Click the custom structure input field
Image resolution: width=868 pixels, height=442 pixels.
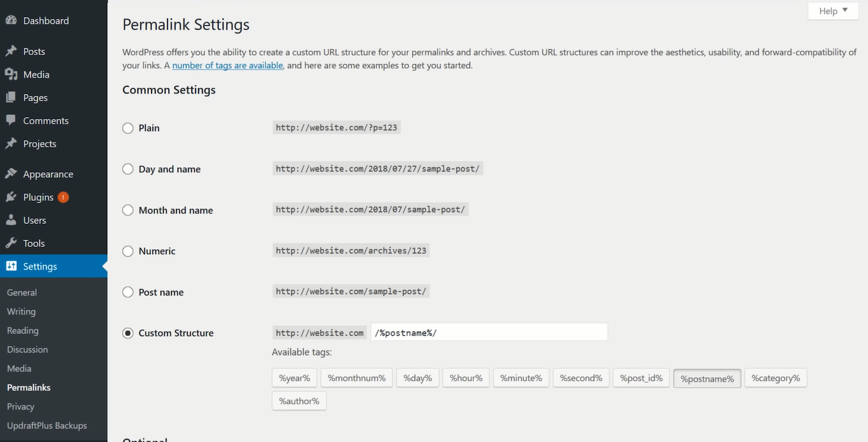point(488,332)
